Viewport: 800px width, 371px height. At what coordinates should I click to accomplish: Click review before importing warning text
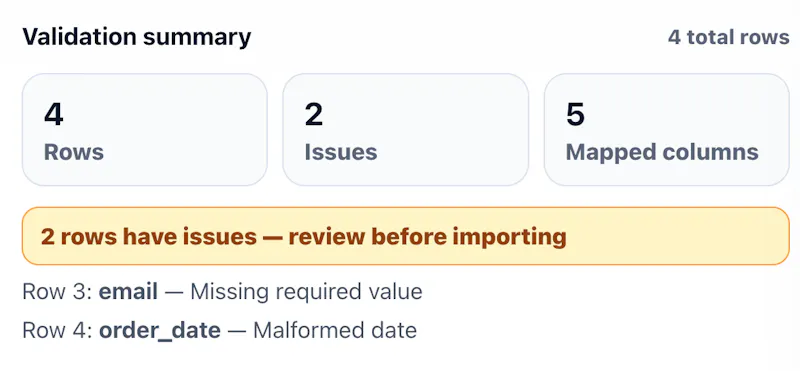tap(428, 236)
